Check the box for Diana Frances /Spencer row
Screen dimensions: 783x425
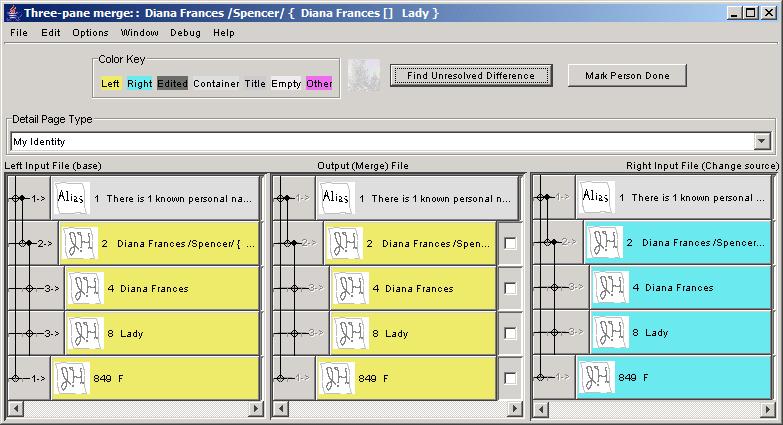pos(510,243)
